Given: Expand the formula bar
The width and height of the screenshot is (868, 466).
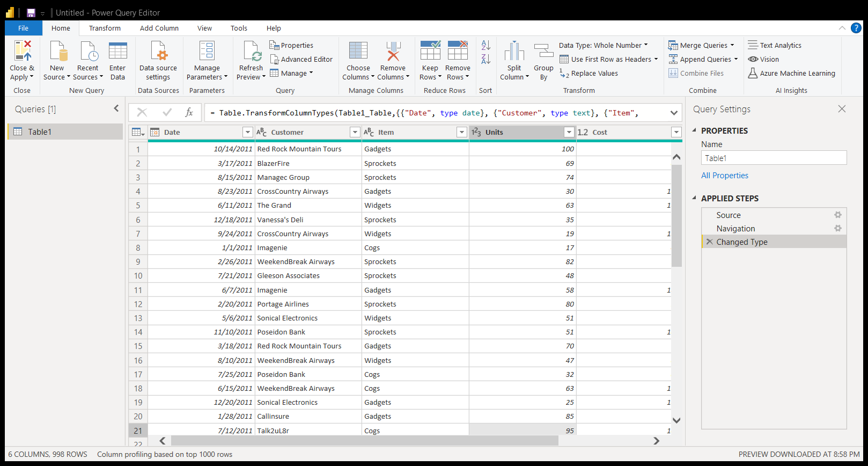Looking at the screenshot, I should click(674, 113).
